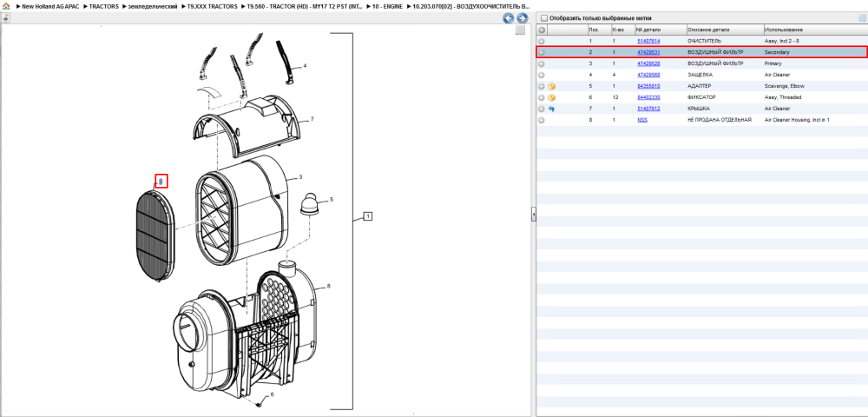868x417 pixels.
Task: Open the NSS part link
Action: tap(642, 120)
